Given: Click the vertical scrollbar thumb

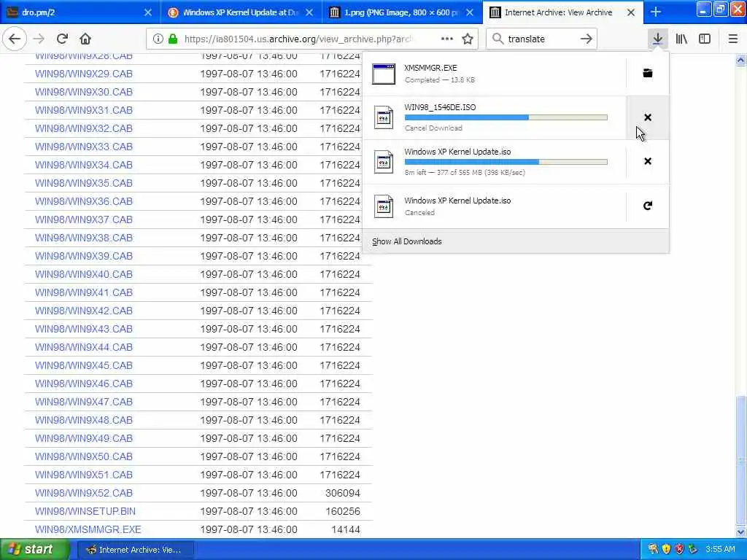Looking at the screenshot, I should (741, 461).
